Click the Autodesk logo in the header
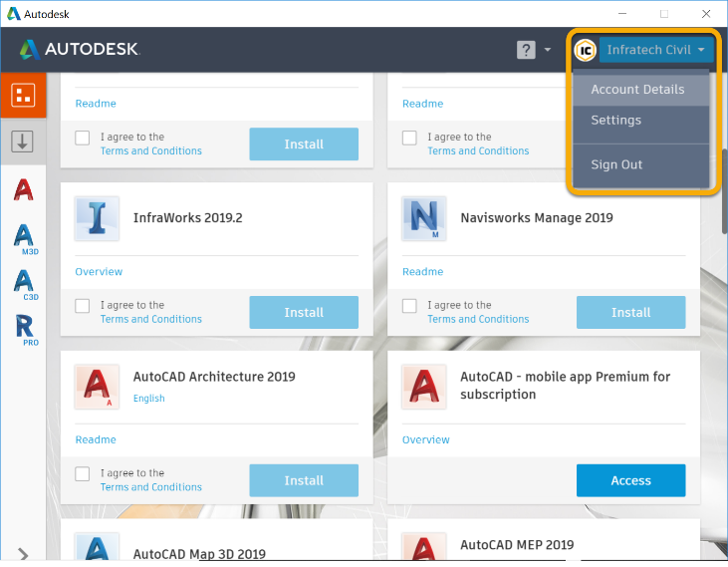 click(x=80, y=49)
